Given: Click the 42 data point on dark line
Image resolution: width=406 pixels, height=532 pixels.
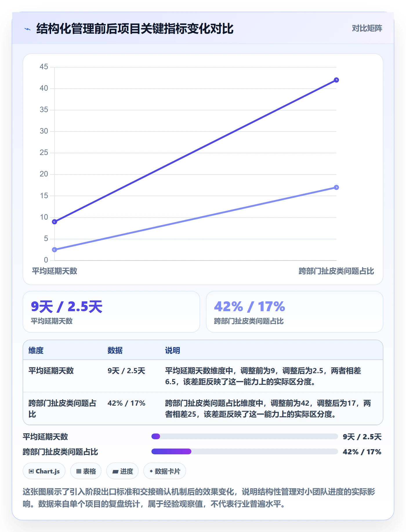Looking at the screenshot, I should point(336,80).
